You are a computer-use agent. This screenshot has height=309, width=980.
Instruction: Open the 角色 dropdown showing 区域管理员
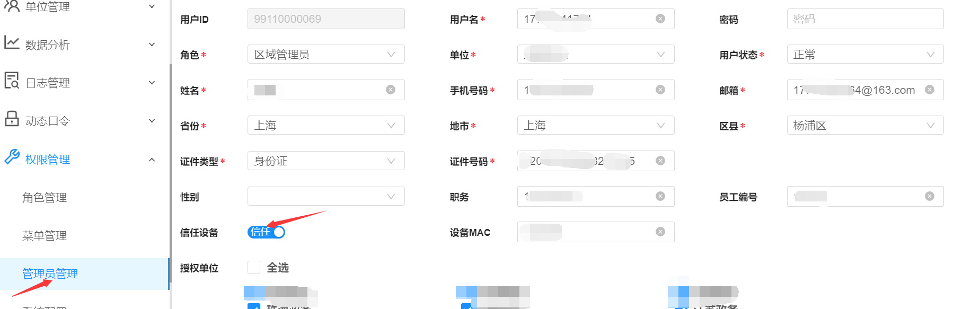pos(325,54)
